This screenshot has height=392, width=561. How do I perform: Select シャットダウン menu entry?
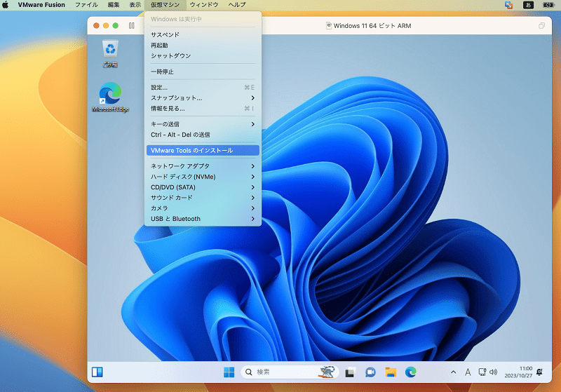[x=203, y=56]
